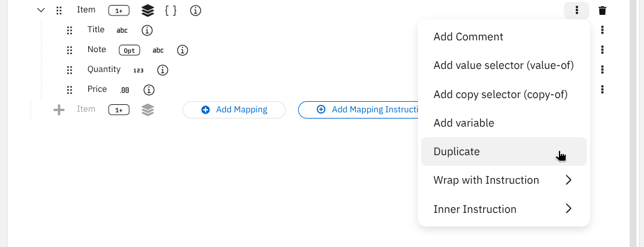644x247 pixels.
Task: Click the Add Mapping Instruction button
Action: pos(358,110)
